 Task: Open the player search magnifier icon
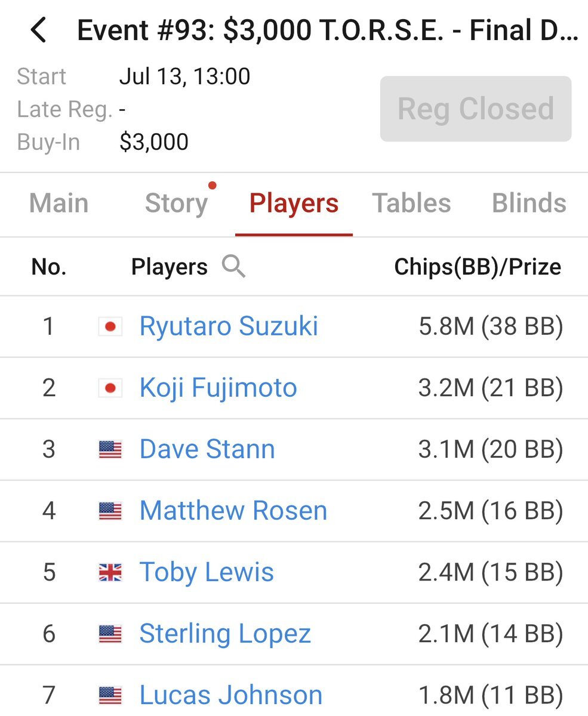click(x=233, y=266)
